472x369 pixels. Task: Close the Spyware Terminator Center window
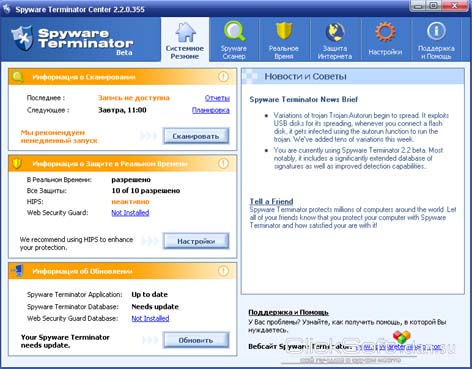coord(455,6)
